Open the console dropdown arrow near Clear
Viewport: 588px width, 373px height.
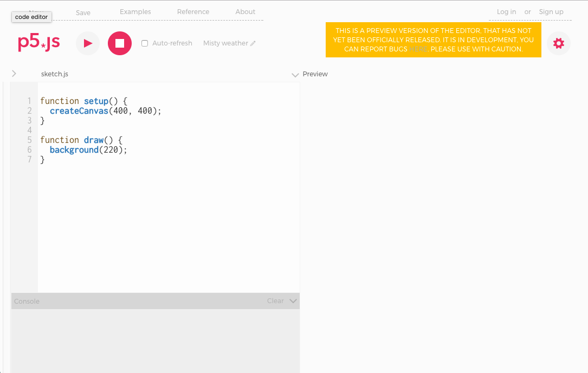click(x=293, y=301)
